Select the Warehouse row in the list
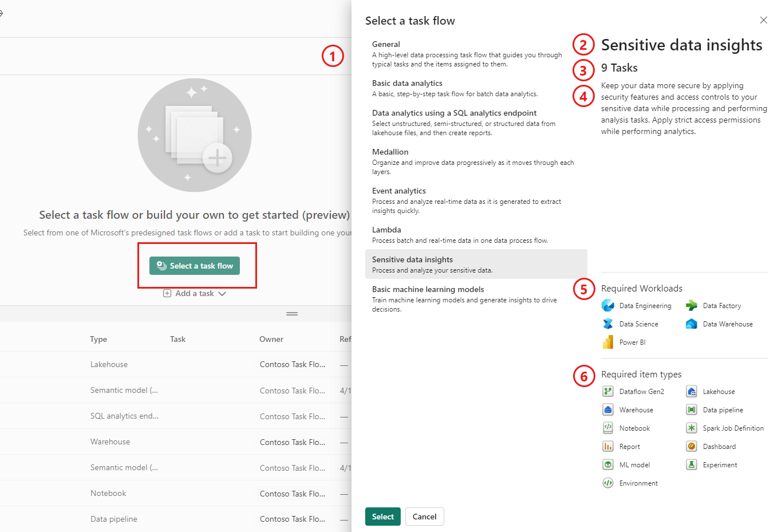This screenshot has height=532, width=778. pos(176,442)
